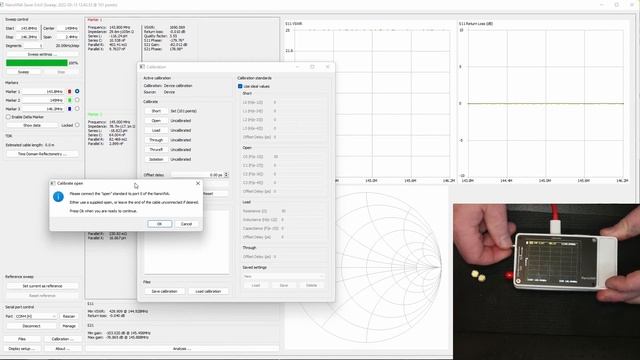Click the Analysis button

182,349
